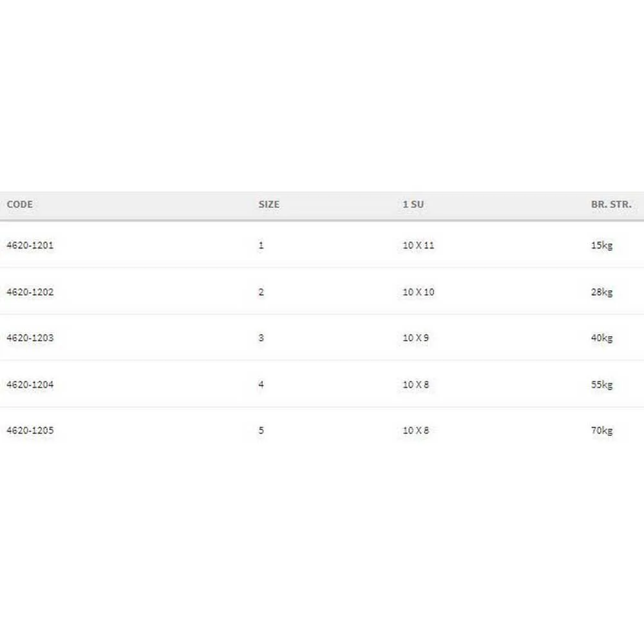Click the 10 X 9 cell
The image size is (644, 644).
point(416,337)
